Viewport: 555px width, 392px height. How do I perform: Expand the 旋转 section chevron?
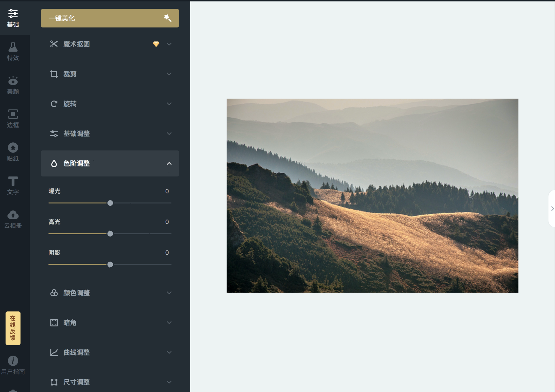click(169, 104)
